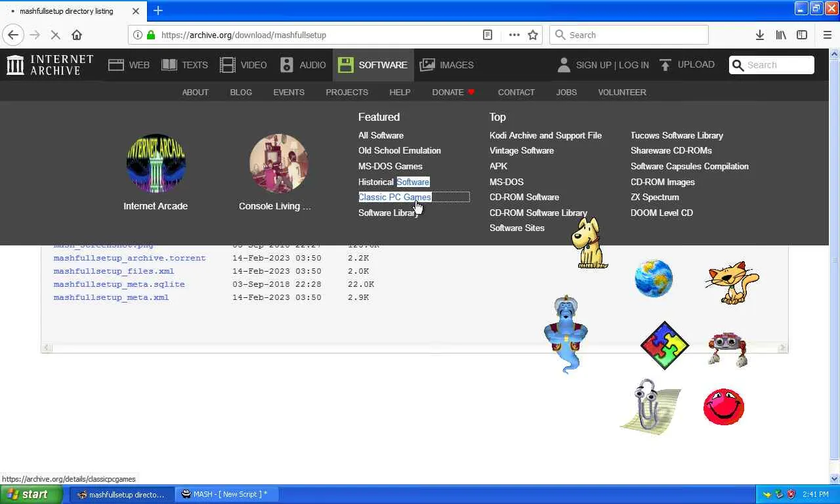
Task: Collapse the SOFTWARE media menu
Action: point(373,65)
